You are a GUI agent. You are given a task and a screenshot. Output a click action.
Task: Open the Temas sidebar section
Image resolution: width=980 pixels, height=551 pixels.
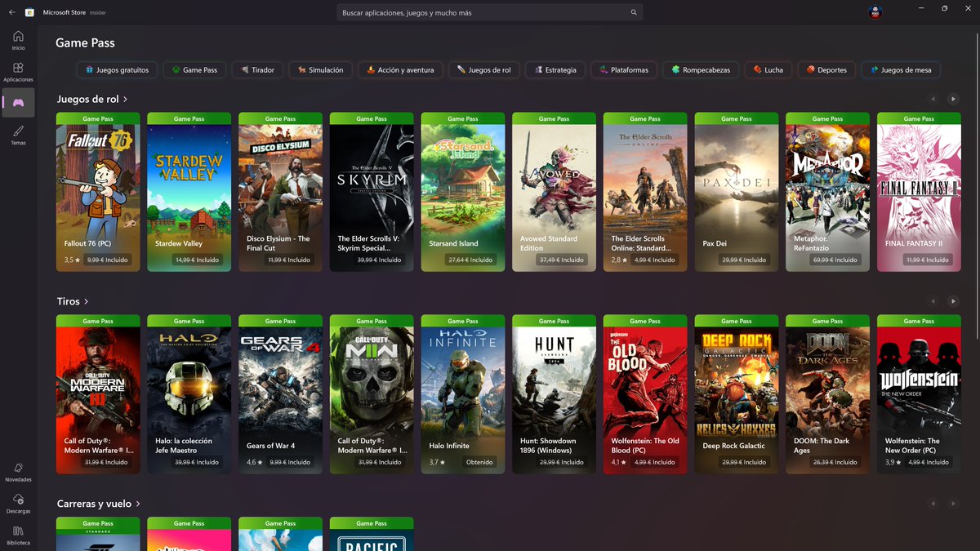(18, 135)
